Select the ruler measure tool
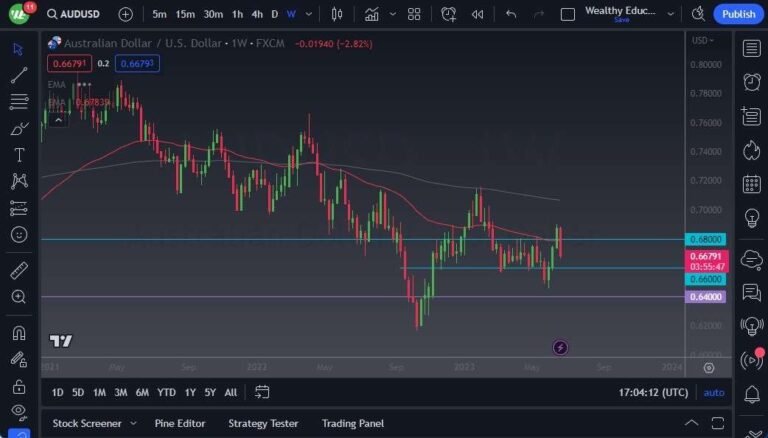The height and width of the screenshot is (438, 768). (19, 270)
